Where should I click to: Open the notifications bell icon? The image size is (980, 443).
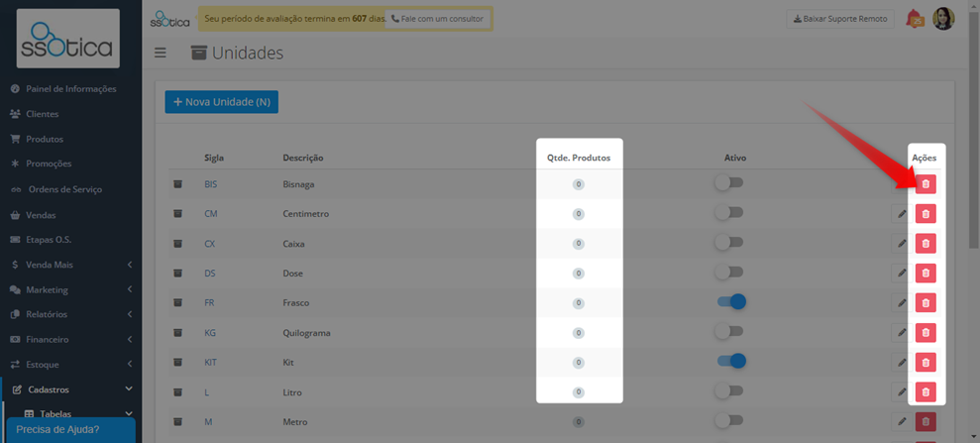tap(914, 19)
